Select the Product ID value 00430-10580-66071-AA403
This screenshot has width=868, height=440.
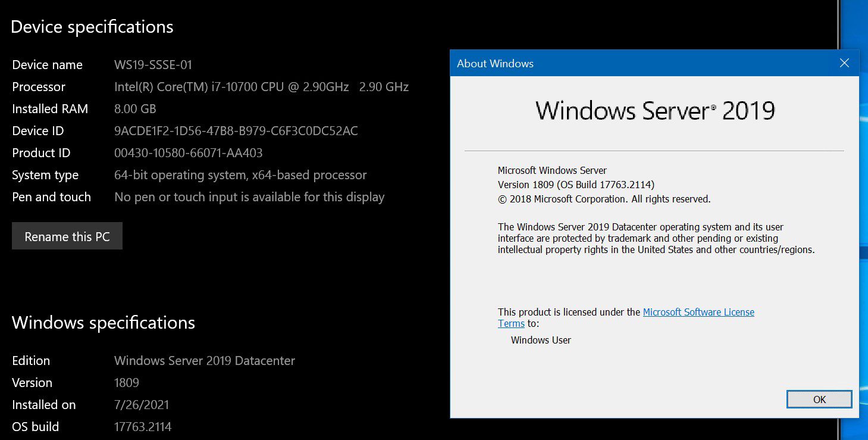pyautogui.click(x=188, y=153)
